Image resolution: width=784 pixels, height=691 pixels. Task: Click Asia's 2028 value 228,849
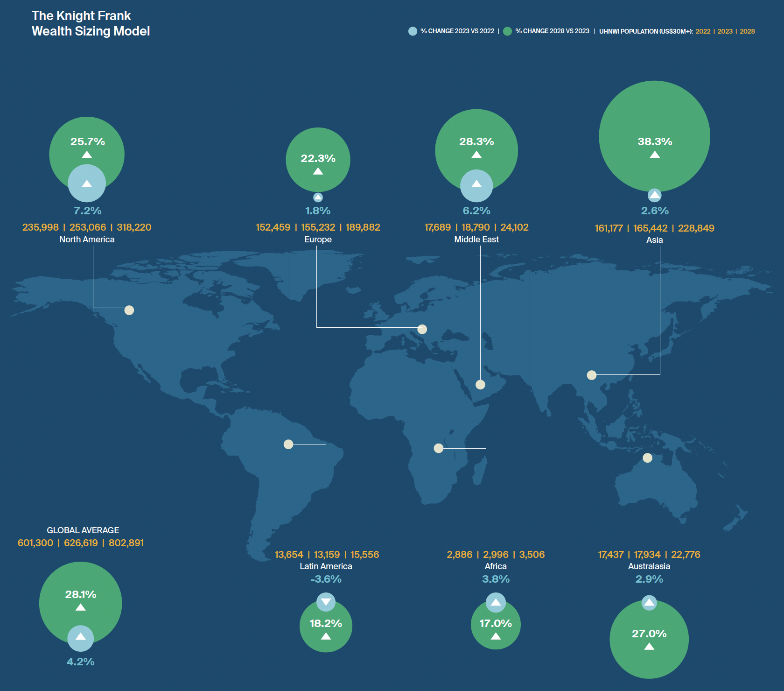click(x=696, y=228)
